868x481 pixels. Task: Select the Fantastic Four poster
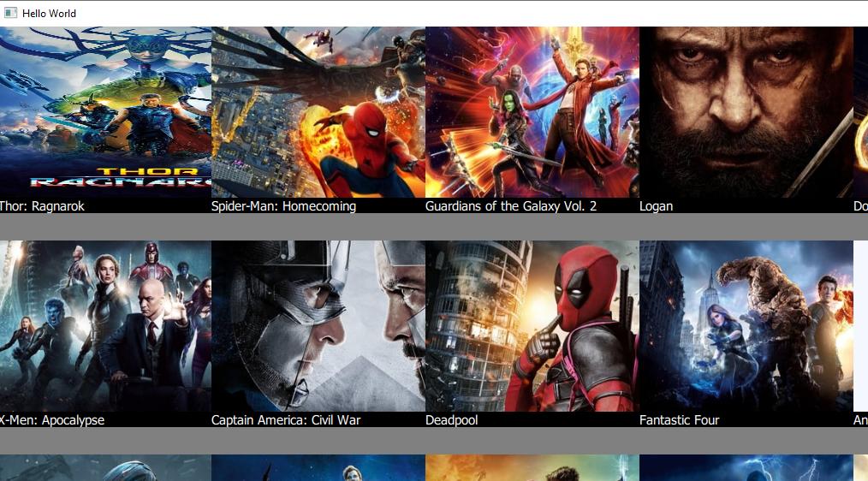[x=746, y=326]
